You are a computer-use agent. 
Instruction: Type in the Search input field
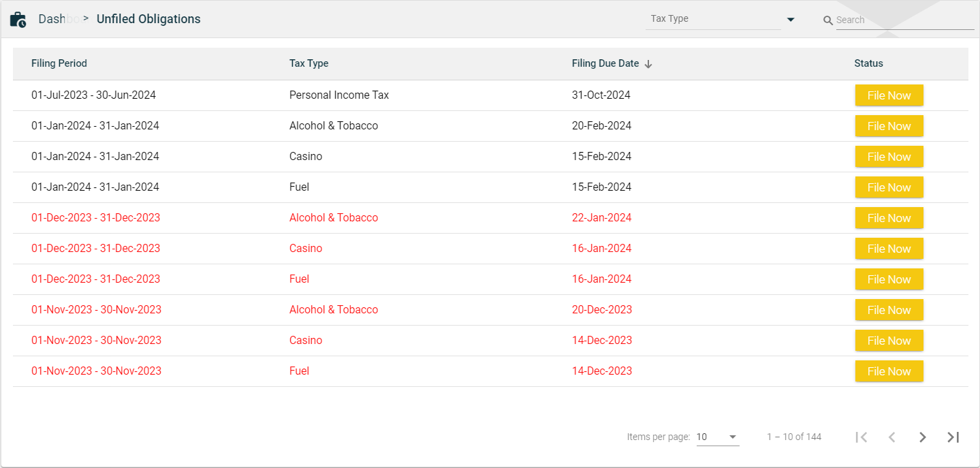coord(904,20)
